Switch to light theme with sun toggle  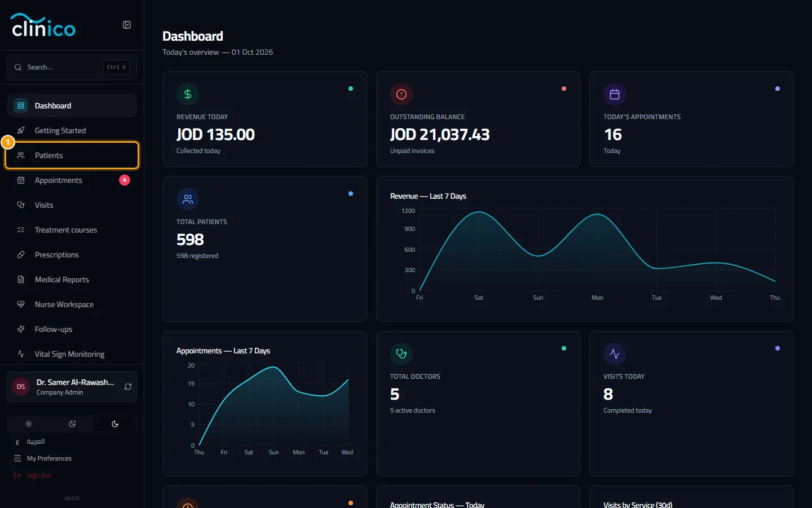29,424
